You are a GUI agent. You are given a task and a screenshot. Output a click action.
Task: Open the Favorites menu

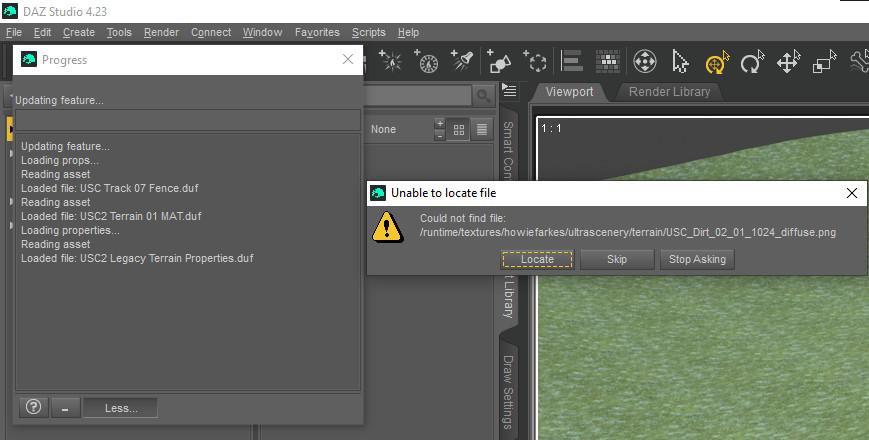coord(317,32)
